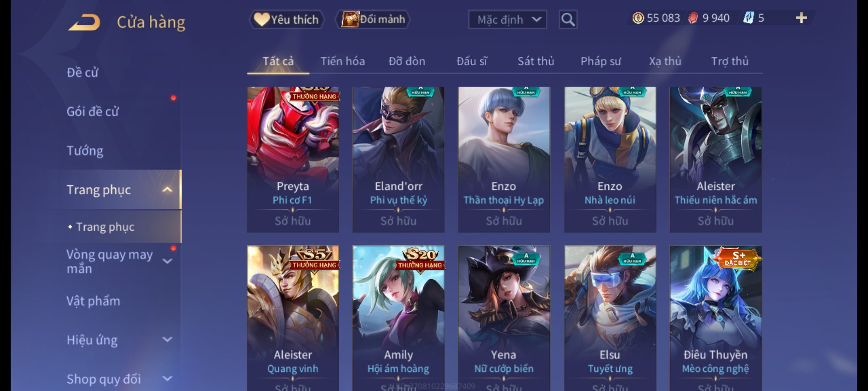Select the Preyta Phi cơ F1 skin card
Screen dimensions: 868x391
pyautogui.click(x=293, y=159)
